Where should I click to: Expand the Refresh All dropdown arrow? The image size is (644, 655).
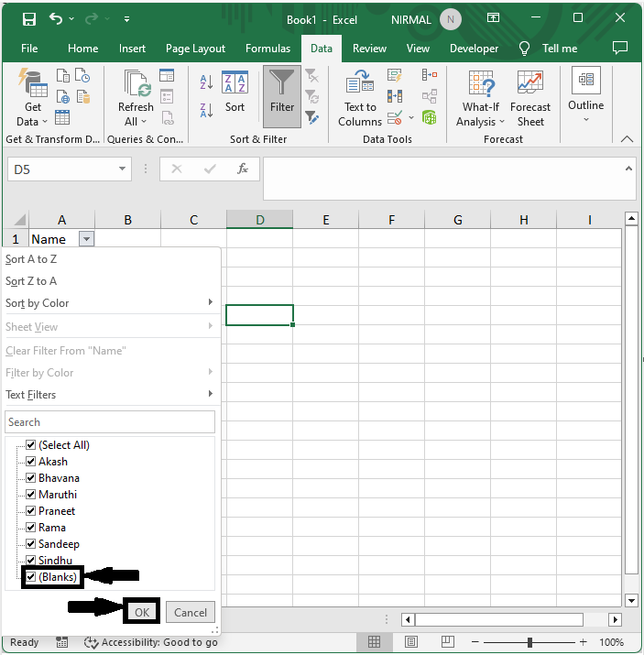coord(144,122)
